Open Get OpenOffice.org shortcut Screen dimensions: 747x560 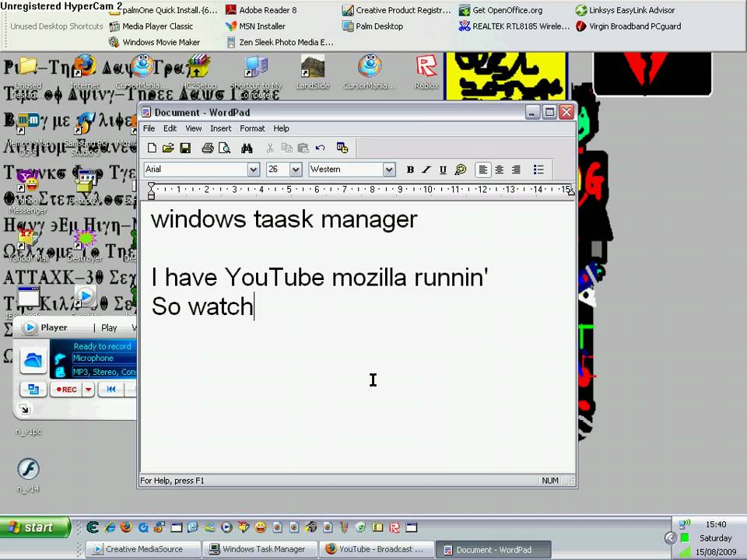pyautogui.click(x=500, y=10)
